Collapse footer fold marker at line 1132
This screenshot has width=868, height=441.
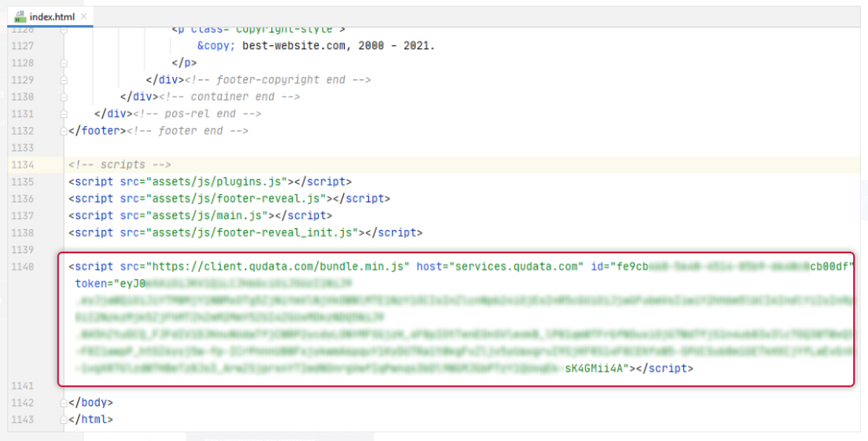[64, 131]
